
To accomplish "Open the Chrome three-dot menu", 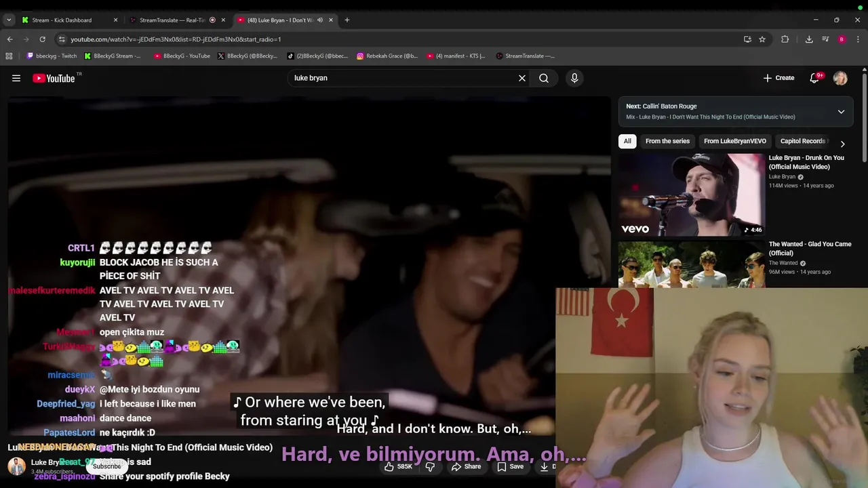I will point(858,39).
